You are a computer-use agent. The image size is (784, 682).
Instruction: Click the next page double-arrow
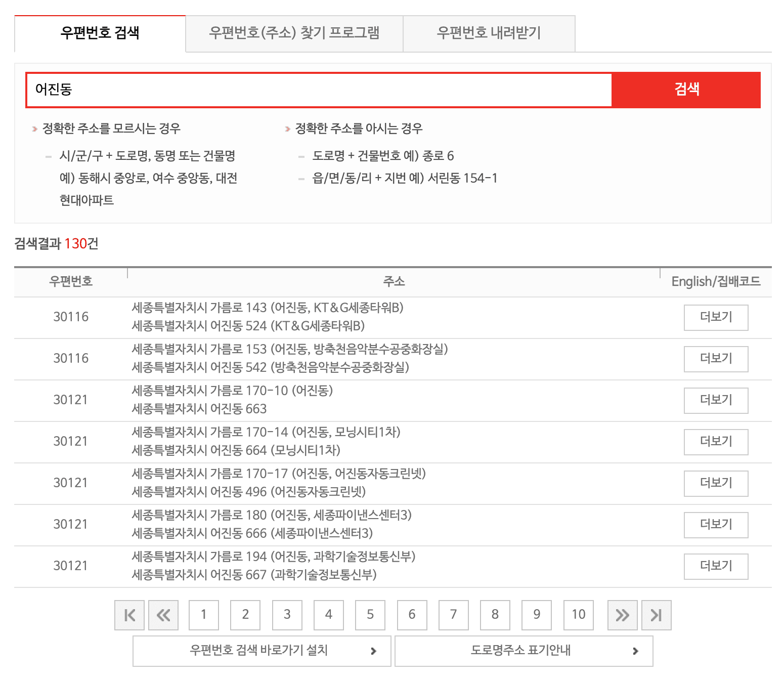point(622,615)
